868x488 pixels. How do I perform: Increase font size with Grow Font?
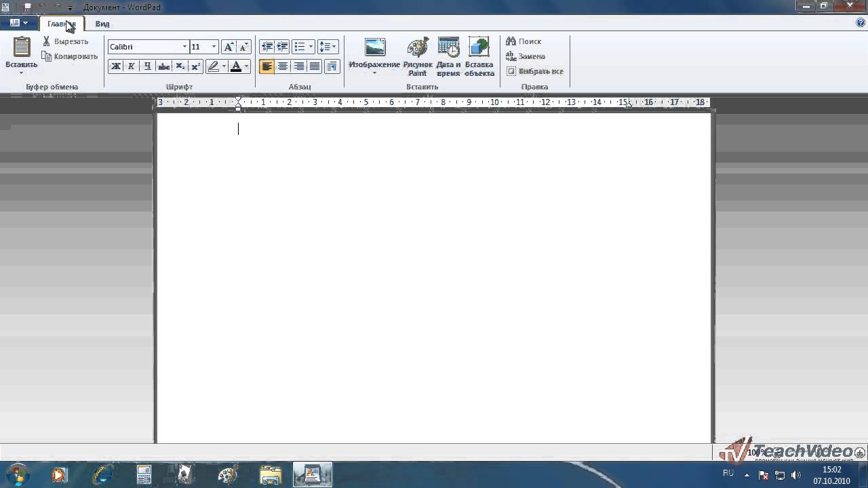pyautogui.click(x=229, y=47)
